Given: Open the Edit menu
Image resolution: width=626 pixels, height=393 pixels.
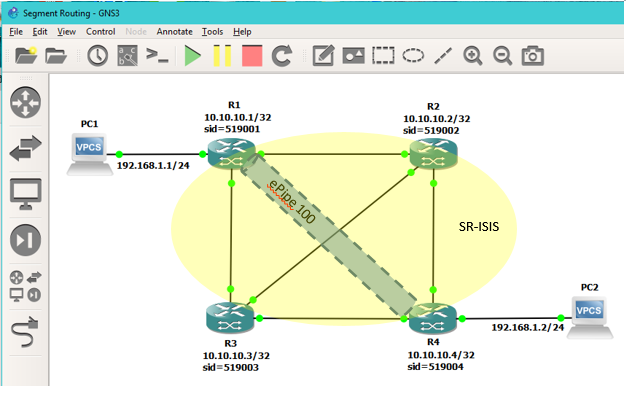Looking at the screenshot, I should [x=40, y=32].
